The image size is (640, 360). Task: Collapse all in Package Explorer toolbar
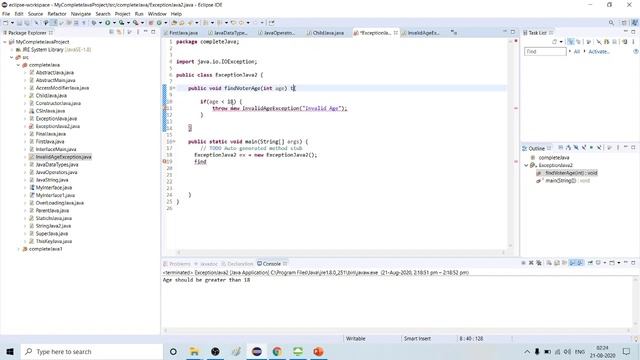(111, 32)
